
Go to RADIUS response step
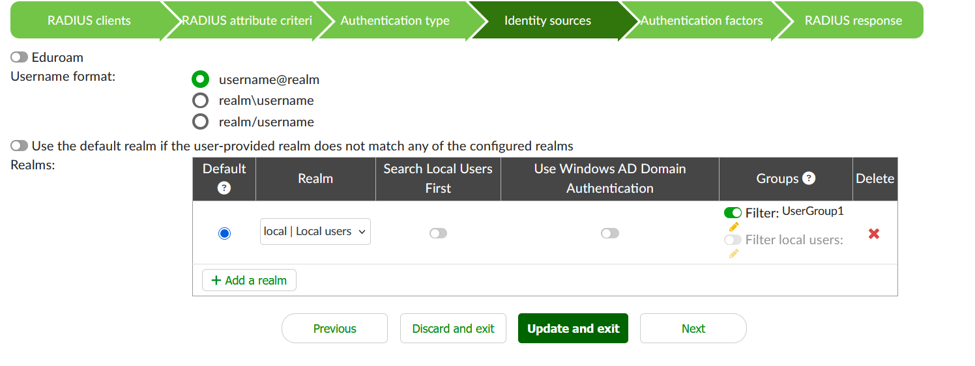(853, 21)
